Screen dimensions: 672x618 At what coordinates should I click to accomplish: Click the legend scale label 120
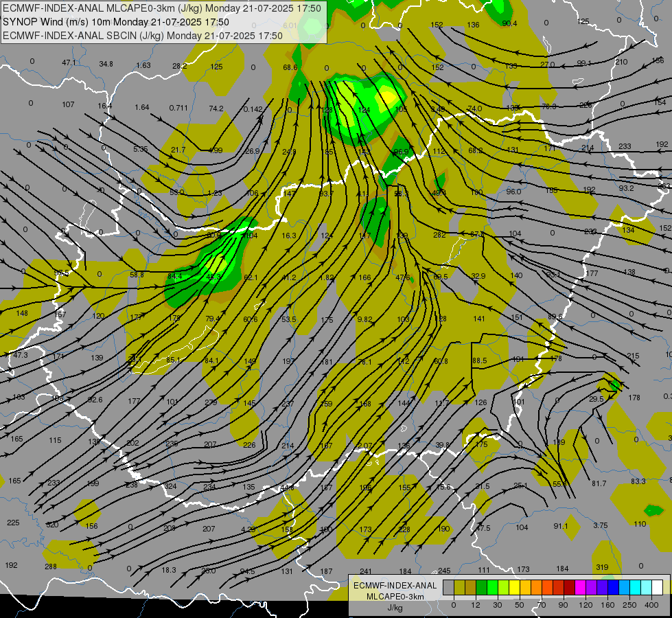coord(586,605)
